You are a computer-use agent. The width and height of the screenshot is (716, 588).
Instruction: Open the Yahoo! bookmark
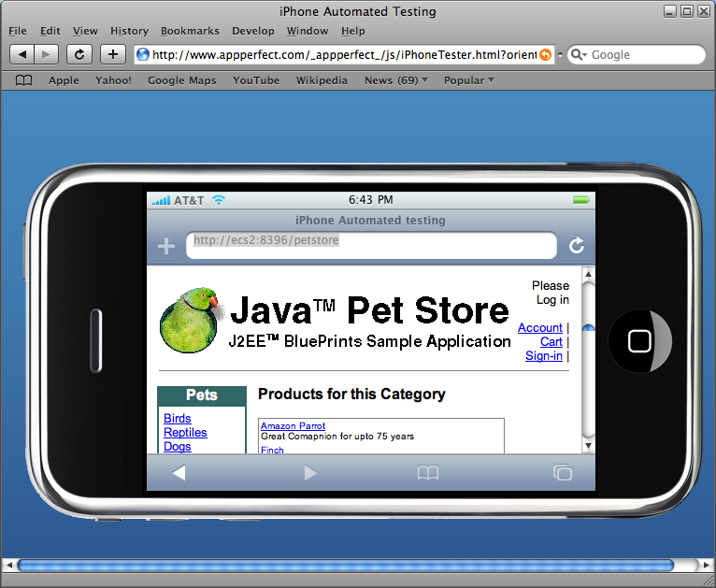coord(113,80)
